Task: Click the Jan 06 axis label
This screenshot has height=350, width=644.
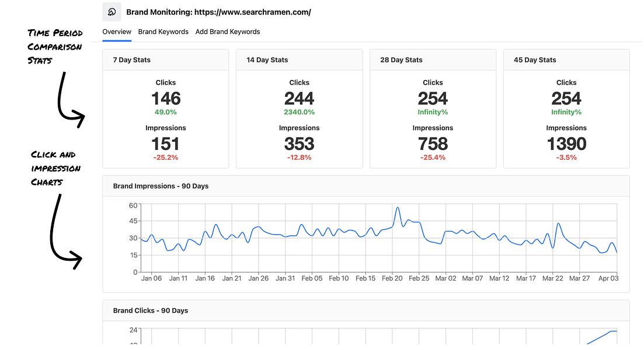Action: coord(152,278)
